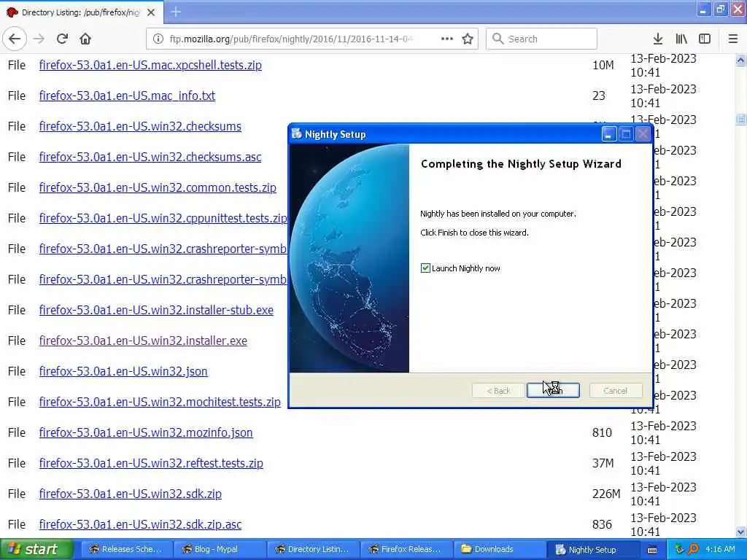Image resolution: width=747 pixels, height=560 pixels.
Task: Show site information icon in address bar
Action: (x=158, y=39)
